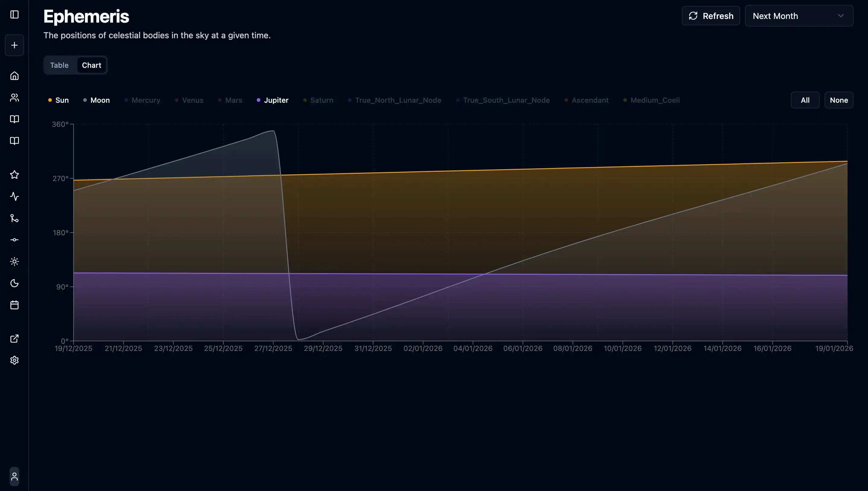The image size is (868, 491).
Task: Switch to the Table tab
Action: click(x=59, y=65)
